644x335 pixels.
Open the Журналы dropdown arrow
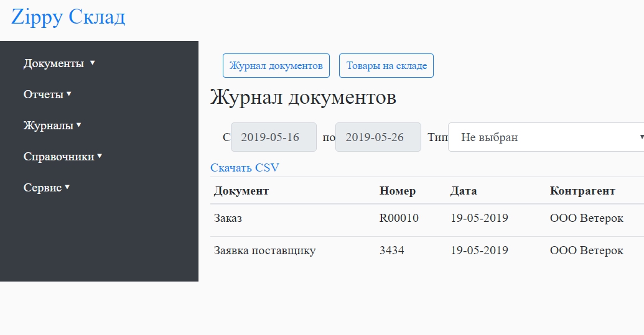click(79, 125)
